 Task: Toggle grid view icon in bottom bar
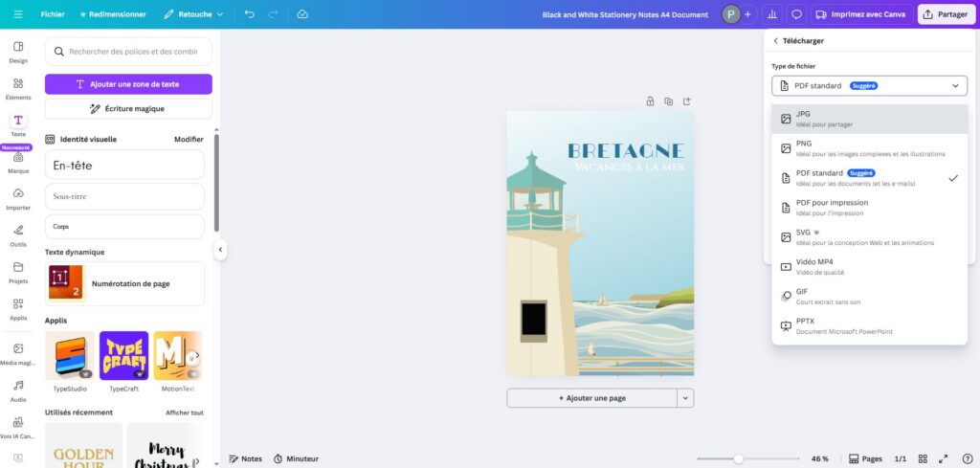tap(923, 458)
